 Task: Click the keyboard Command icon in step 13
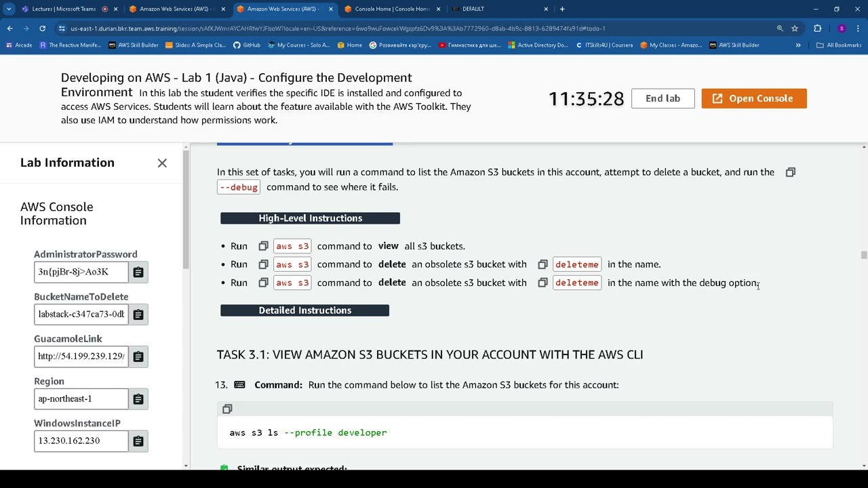click(x=239, y=384)
